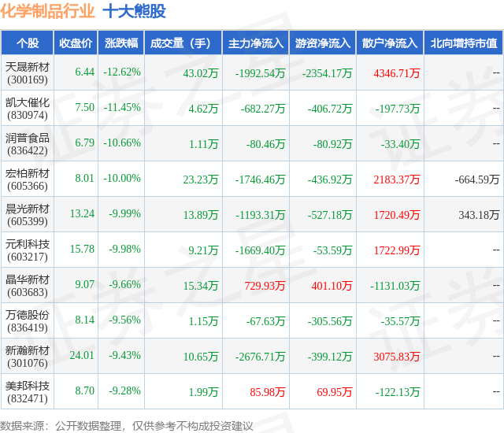The height and width of the screenshot is (433, 504).
Task: Click main inflow value 85.98万
Action: pyautogui.click(x=268, y=392)
